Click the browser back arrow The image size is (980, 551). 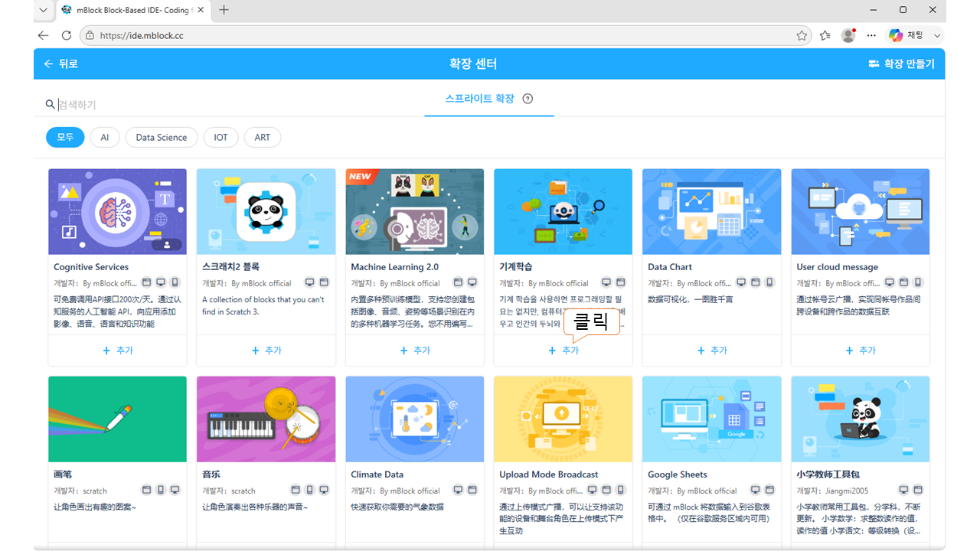point(43,35)
